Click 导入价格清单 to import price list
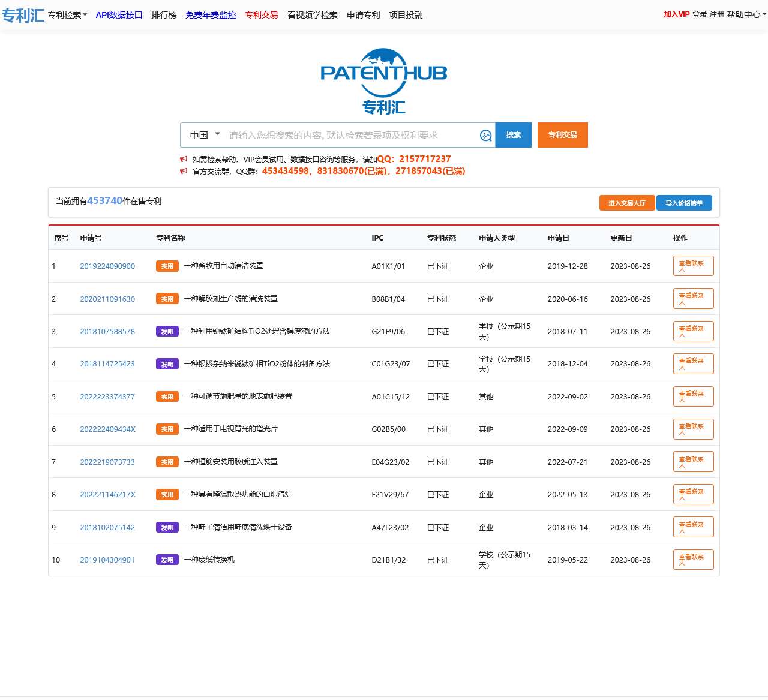 684,203
